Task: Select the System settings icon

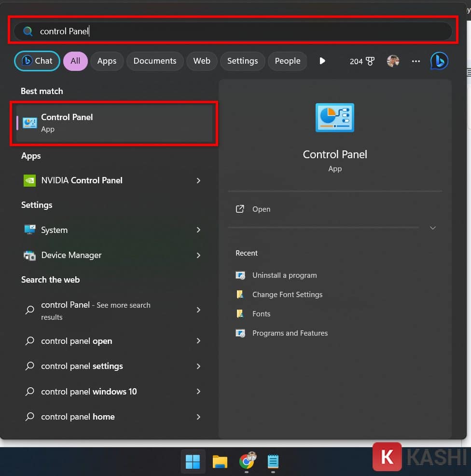Action: tap(30, 230)
